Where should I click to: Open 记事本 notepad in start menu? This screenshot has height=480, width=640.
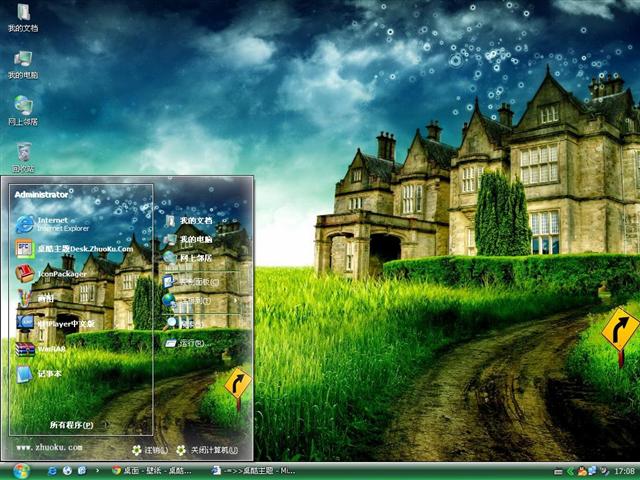click(x=39, y=374)
